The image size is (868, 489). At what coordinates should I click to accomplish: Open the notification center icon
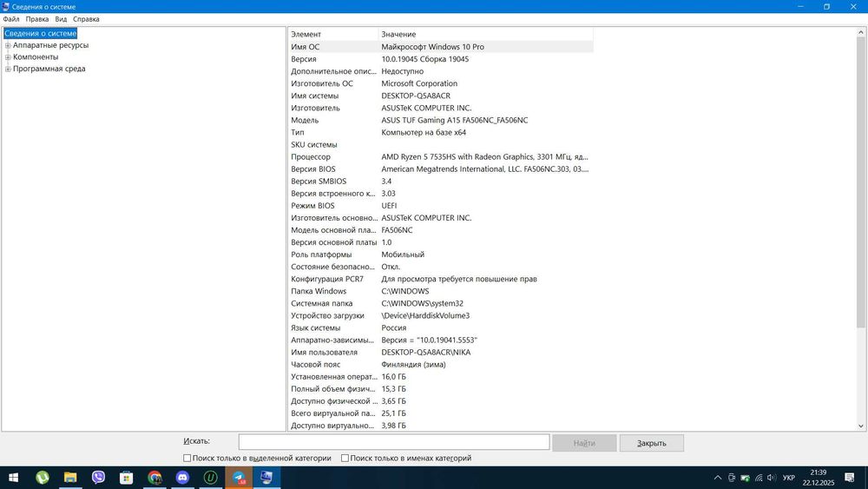pyautogui.click(x=849, y=478)
